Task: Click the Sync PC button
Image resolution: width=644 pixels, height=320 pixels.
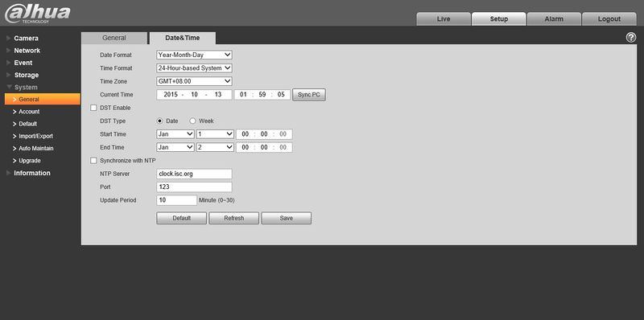Action: (x=309, y=95)
